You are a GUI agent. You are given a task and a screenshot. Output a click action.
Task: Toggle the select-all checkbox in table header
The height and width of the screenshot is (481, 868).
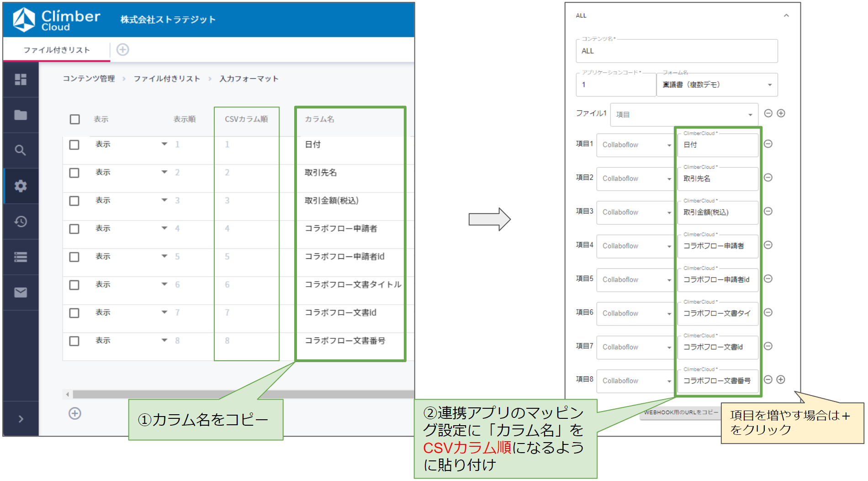tap(75, 119)
